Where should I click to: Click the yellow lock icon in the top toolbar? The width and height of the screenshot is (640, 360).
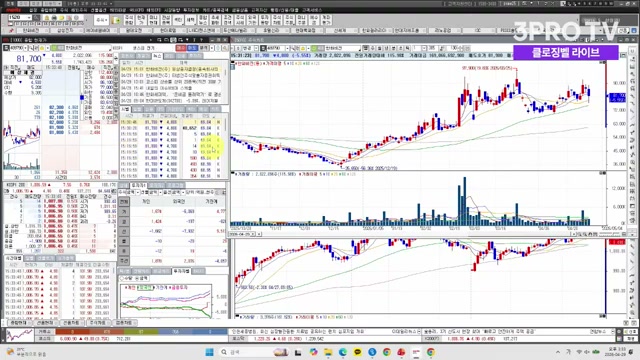(47, 18)
